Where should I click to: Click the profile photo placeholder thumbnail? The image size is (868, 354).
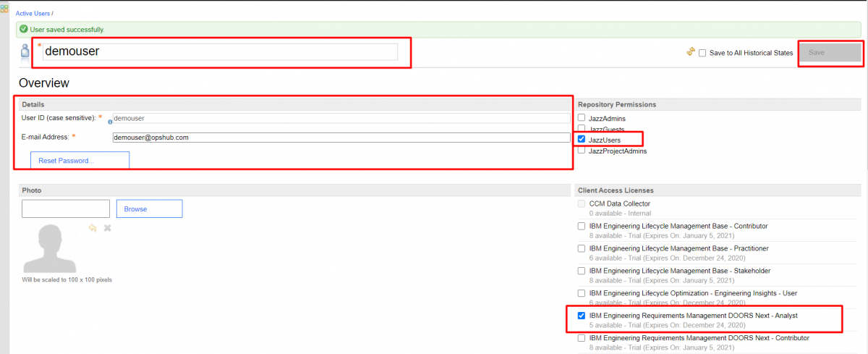(51, 248)
